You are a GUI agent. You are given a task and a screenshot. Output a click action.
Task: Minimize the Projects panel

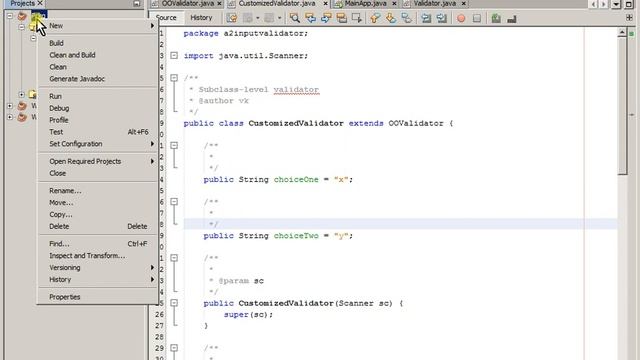[x=137, y=3]
